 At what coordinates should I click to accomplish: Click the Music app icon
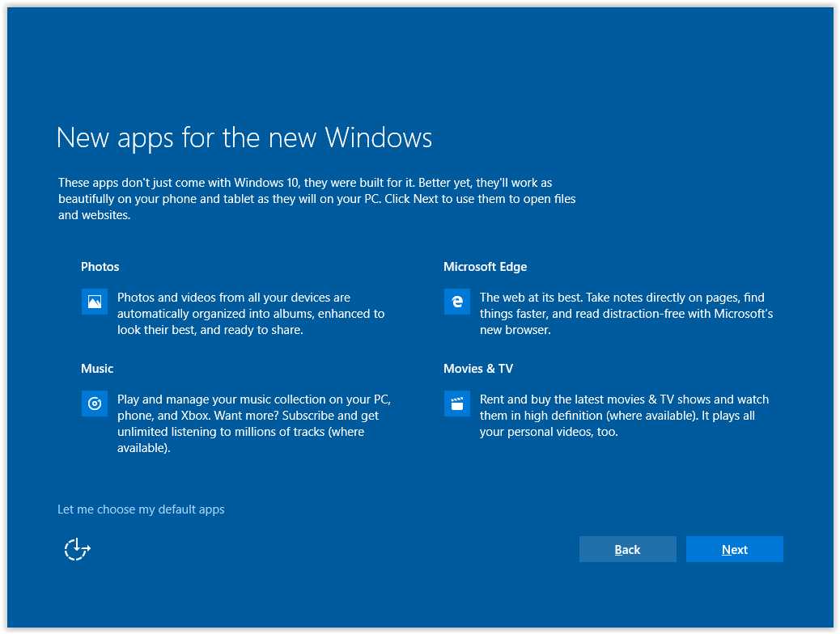tap(95, 404)
